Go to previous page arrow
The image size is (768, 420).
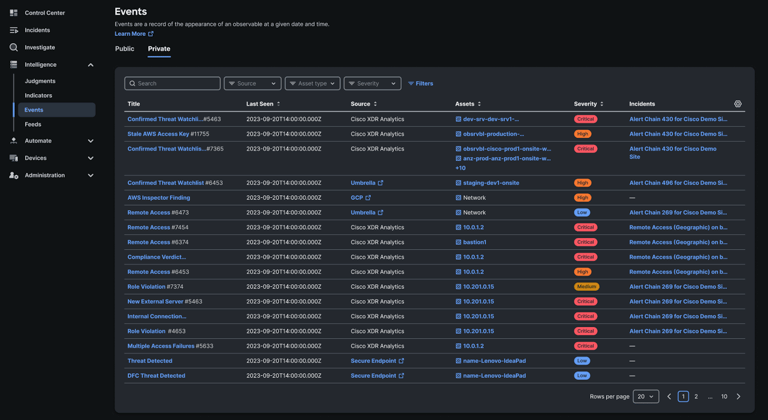[669, 396]
